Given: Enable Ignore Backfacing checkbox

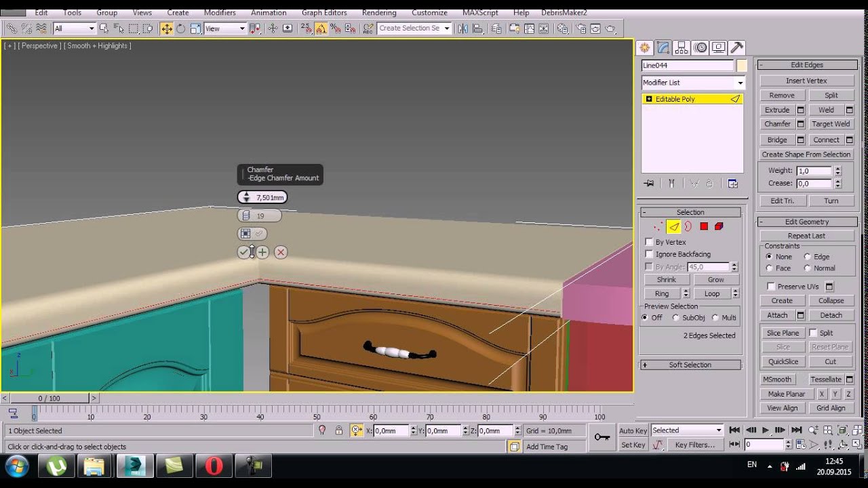Looking at the screenshot, I should pos(649,254).
